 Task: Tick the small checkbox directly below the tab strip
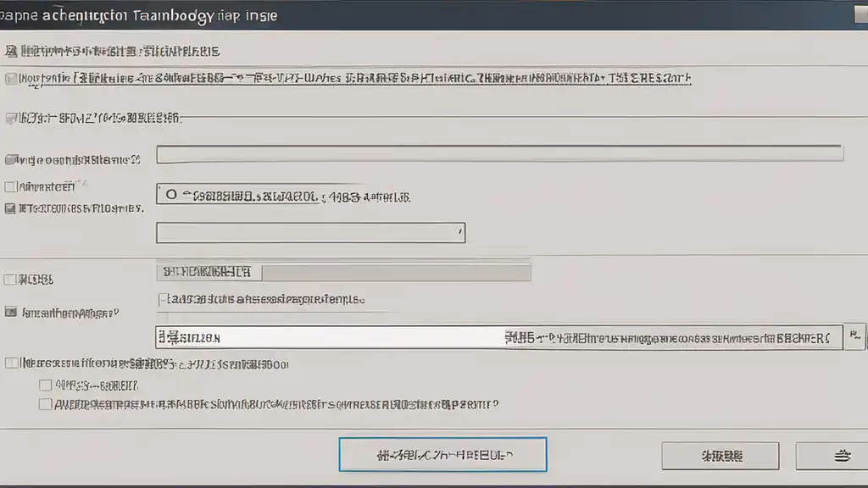(x=162, y=299)
